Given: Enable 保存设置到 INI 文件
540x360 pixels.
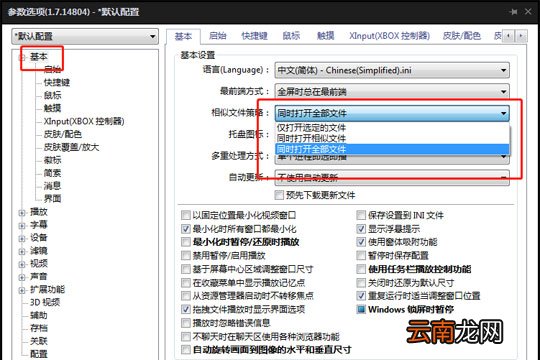Looking at the screenshot, I should click(x=361, y=215).
